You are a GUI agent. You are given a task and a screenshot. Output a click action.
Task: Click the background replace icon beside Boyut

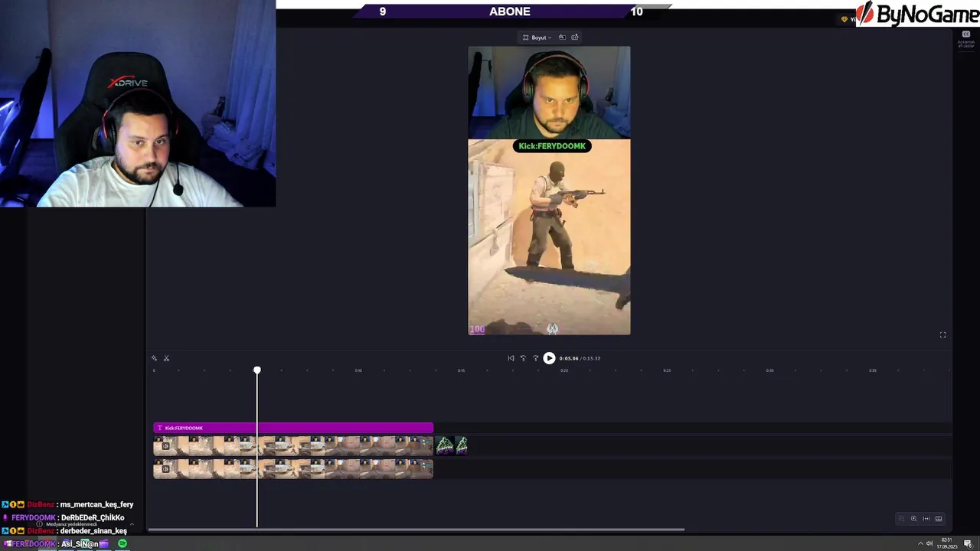point(562,37)
